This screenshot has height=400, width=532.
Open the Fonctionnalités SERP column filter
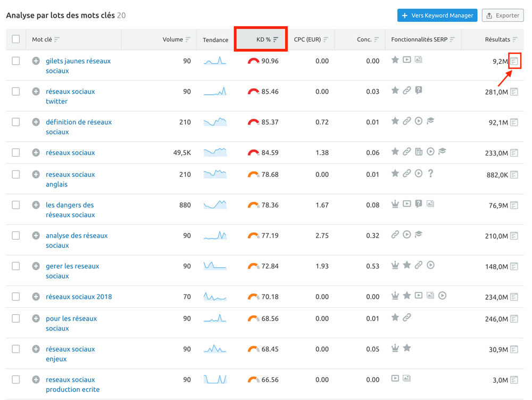[x=452, y=39]
